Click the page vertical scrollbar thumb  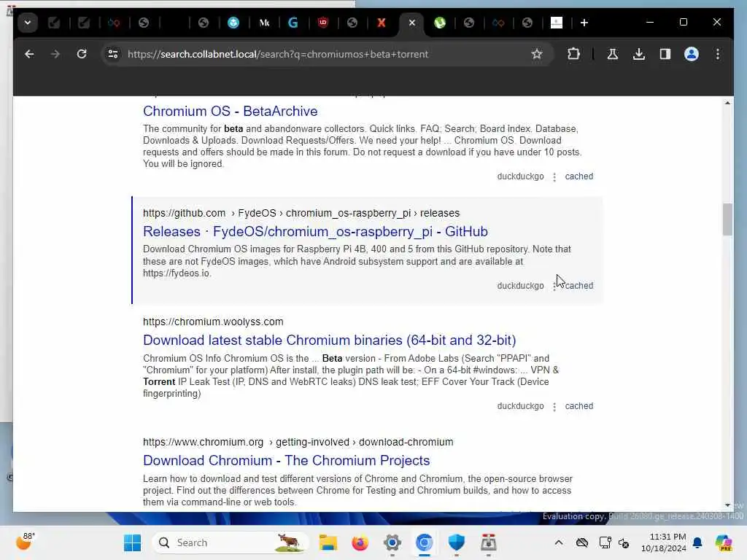click(x=727, y=219)
